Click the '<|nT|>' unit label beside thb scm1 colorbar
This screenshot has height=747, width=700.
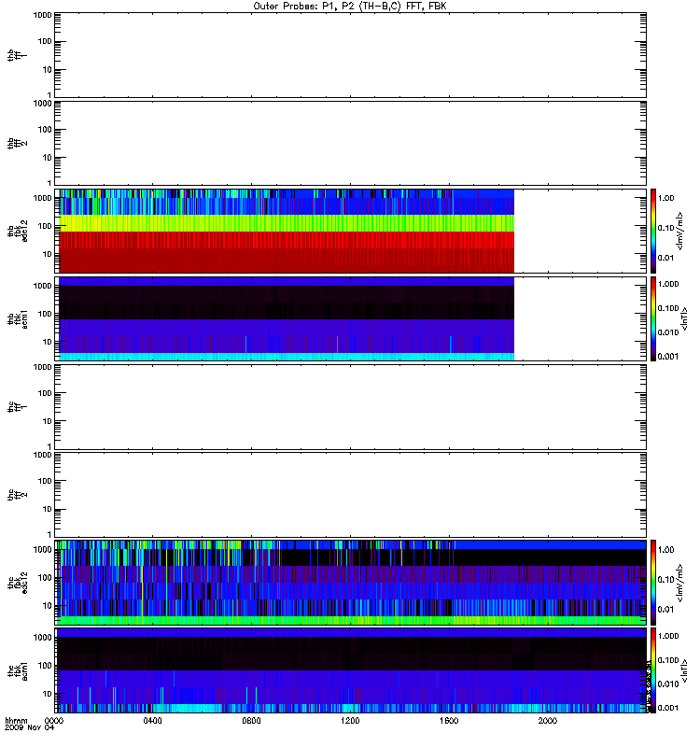[684, 318]
